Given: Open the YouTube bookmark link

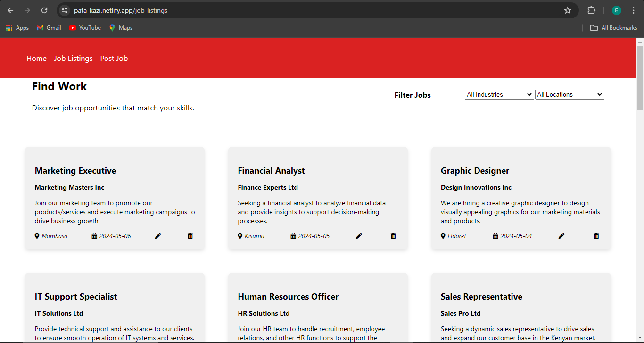Looking at the screenshot, I should tap(85, 28).
